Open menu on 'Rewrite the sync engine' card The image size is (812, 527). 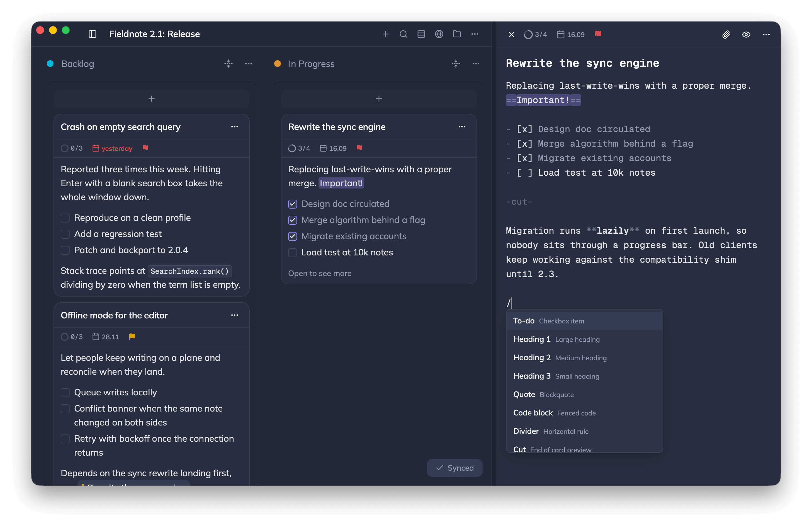click(462, 127)
